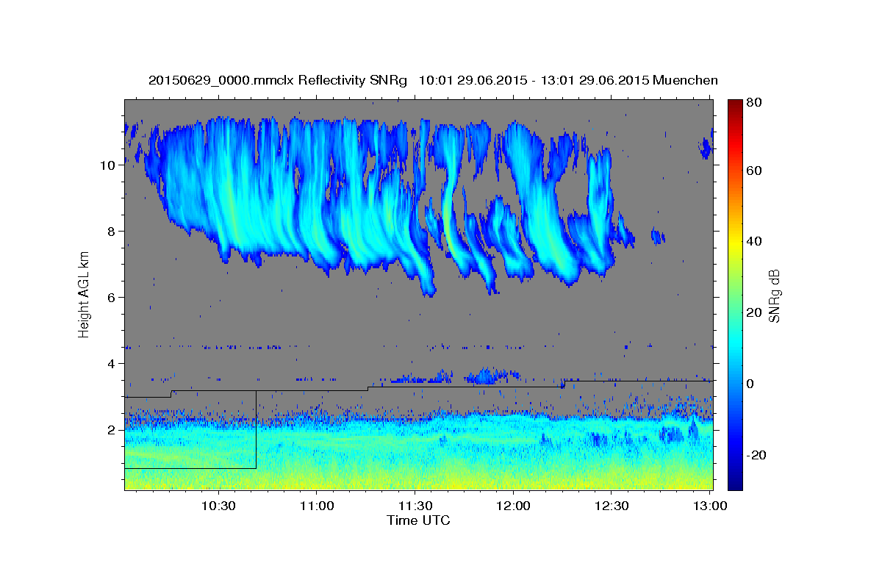Click the '11:00' time axis tick label
882x588 pixels.
pyautogui.click(x=317, y=506)
